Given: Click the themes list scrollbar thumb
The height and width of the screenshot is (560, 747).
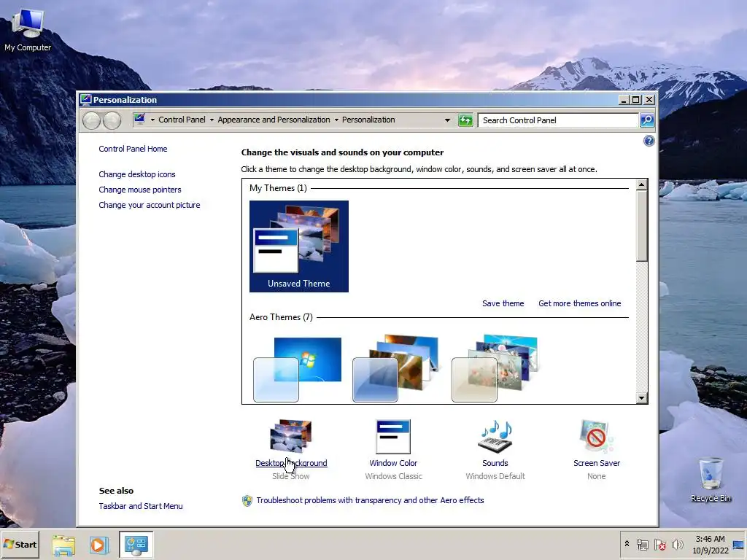Looking at the screenshot, I should [x=642, y=226].
